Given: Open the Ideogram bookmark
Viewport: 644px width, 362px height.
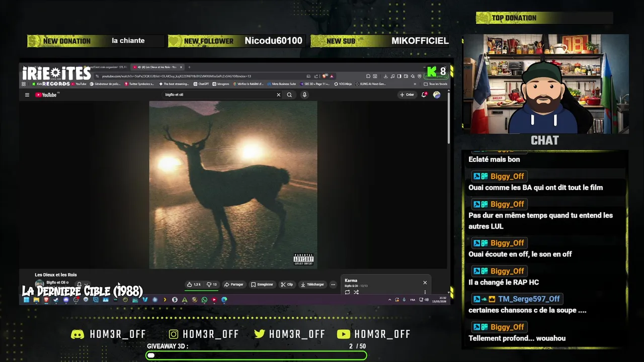Looking at the screenshot, I should point(221,84).
